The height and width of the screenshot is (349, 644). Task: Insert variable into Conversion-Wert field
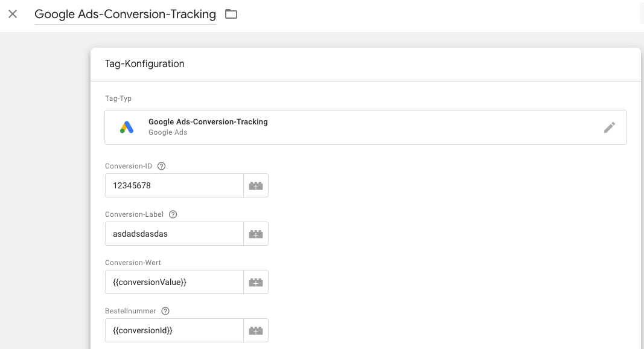click(x=256, y=283)
